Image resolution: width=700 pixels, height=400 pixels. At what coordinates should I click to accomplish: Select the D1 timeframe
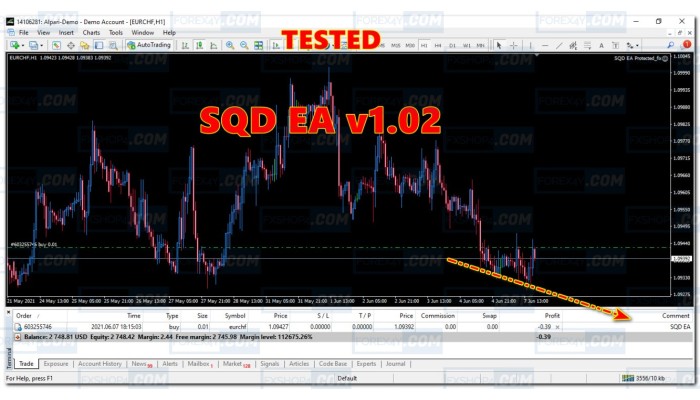tap(452, 46)
